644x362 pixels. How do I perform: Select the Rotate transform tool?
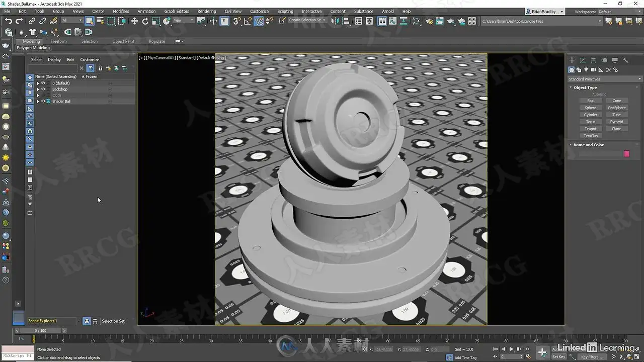145,21
